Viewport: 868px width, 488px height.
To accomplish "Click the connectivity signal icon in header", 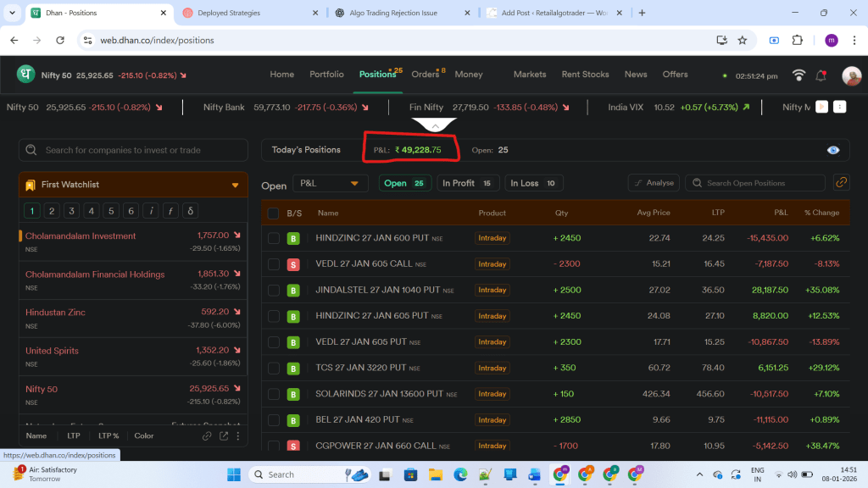I will 798,75.
